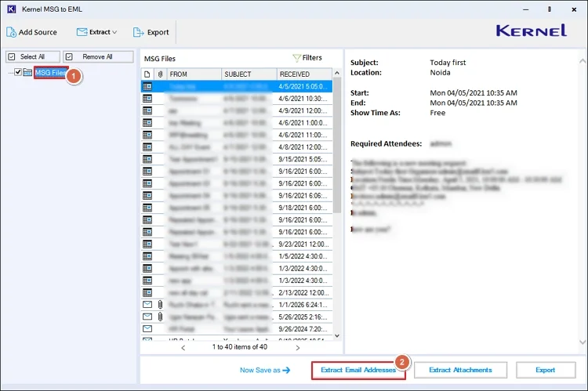The width and height of the screenshot is (588, 391).
Task: Open the Extract dropdown menu
Action: [x=96, y=32]
